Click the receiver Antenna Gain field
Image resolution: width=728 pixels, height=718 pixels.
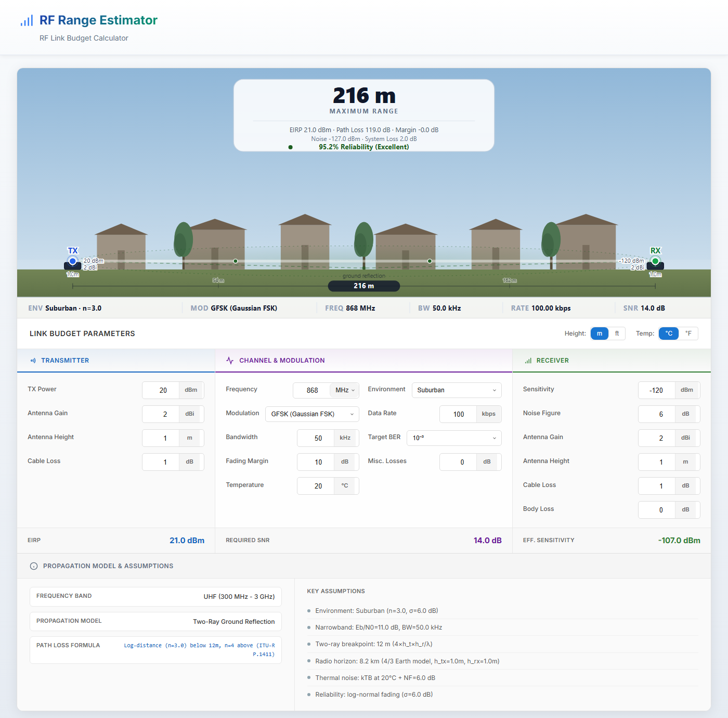click(657, 438)
